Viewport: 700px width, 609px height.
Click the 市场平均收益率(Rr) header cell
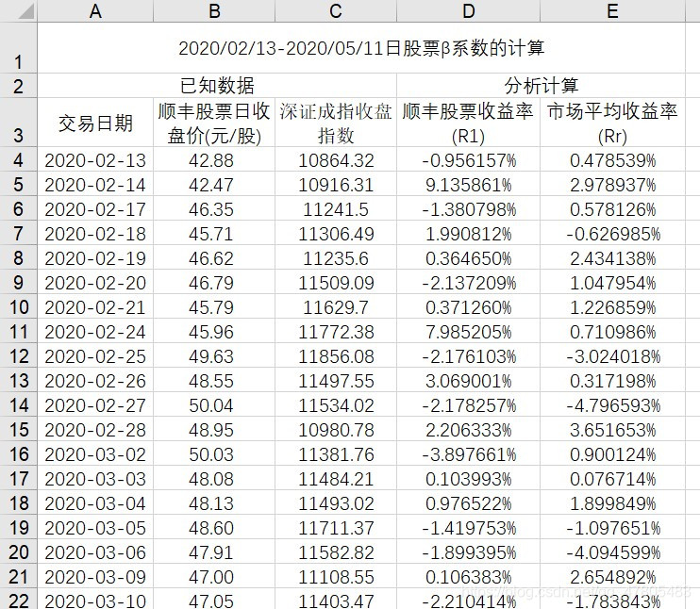(612, 123)
